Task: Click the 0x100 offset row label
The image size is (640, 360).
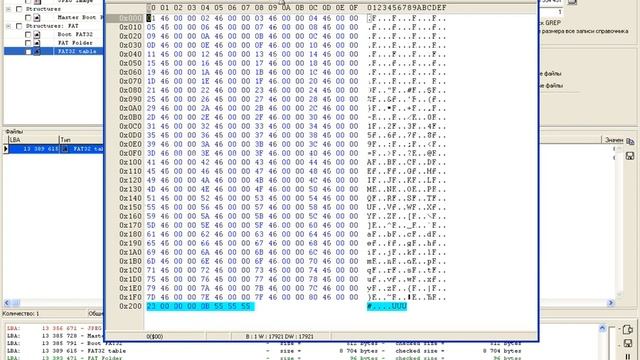Action: coord(130,162)
